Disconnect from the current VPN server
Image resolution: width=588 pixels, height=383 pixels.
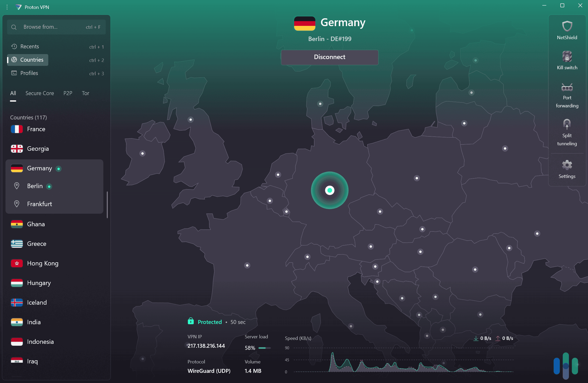(x=329, y=57)
